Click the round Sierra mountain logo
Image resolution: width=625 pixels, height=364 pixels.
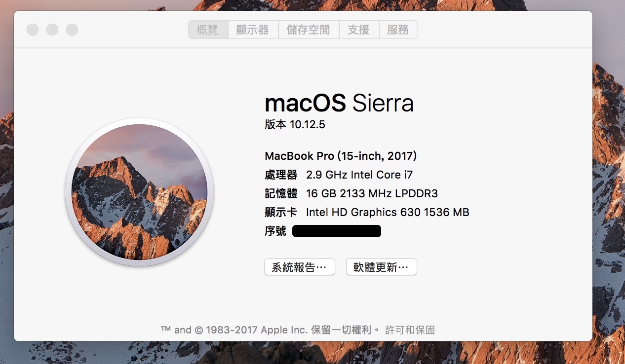coord(139,192)
